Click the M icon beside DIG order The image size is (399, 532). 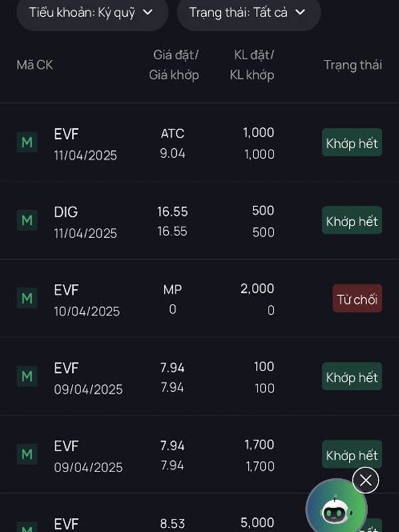point(27,220)
